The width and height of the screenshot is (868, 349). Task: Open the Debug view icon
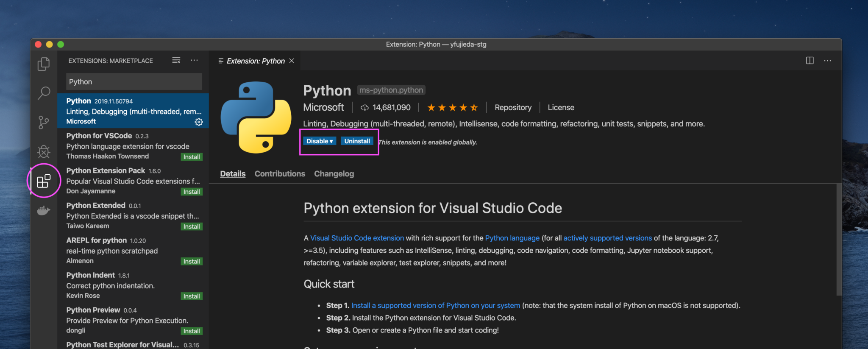44,151
